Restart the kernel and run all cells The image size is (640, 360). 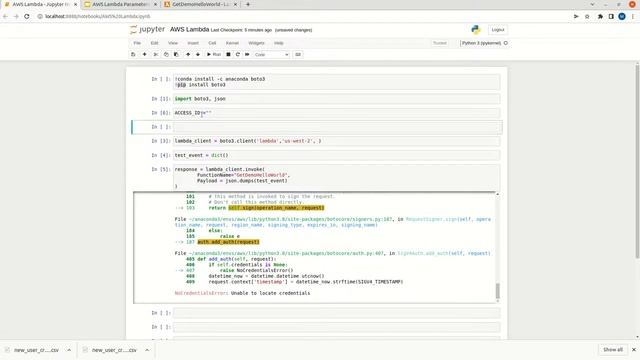(247, 54)
